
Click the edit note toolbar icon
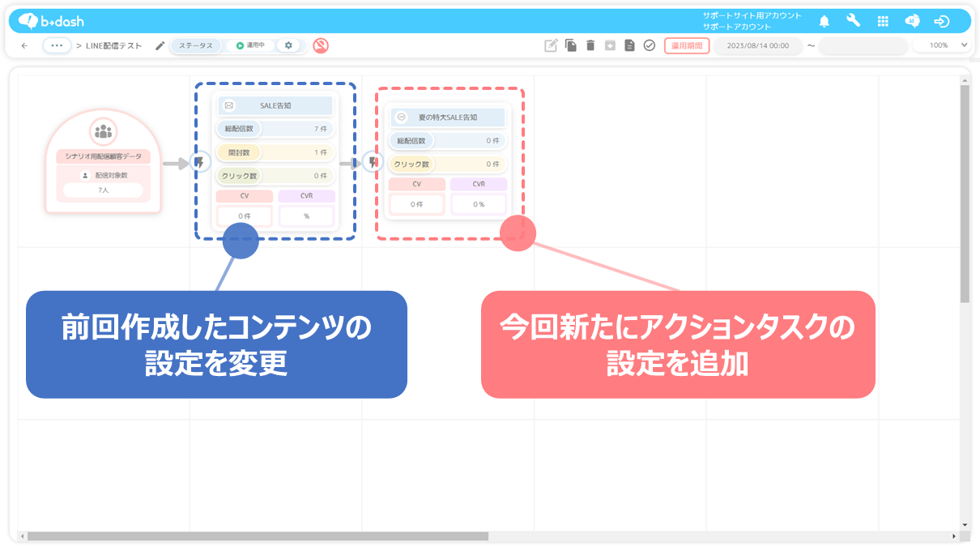[551, 45]
